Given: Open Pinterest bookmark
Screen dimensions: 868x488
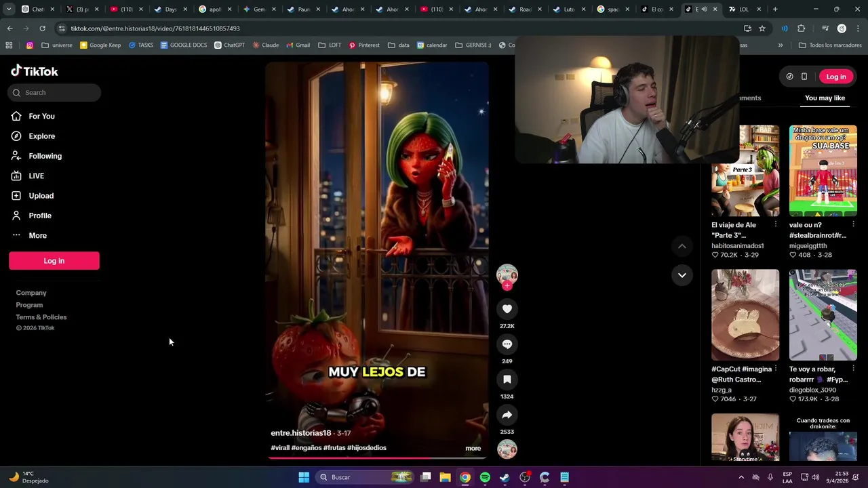Looking at the screenshot, I should coord(364,45).
